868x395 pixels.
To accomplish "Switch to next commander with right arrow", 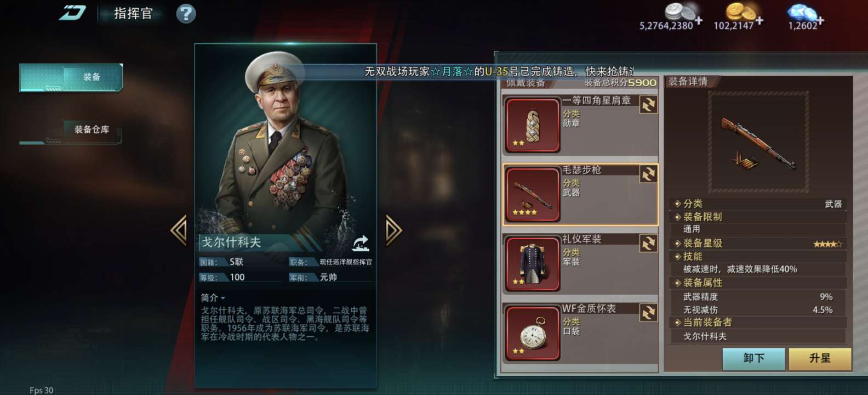I will tap(393, 229).
